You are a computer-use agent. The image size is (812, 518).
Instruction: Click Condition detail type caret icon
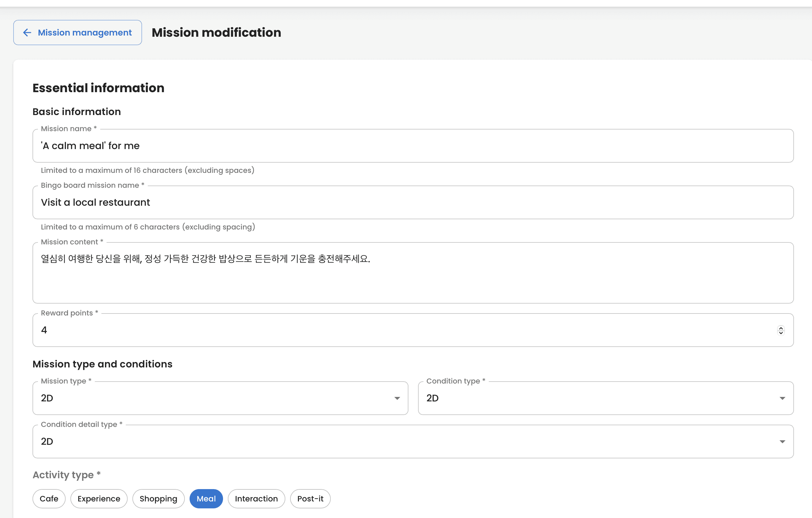click(x=782, y=442)
